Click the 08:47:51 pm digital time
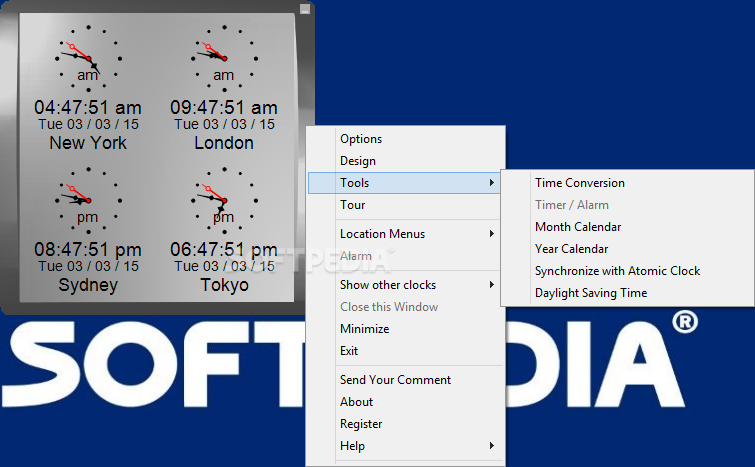755x467 pixels. coord(88,249)
